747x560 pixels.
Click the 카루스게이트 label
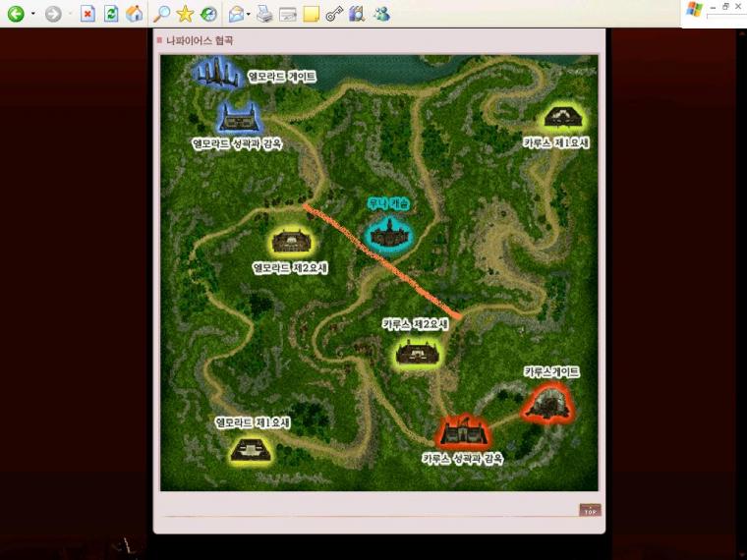pos(551,372)
